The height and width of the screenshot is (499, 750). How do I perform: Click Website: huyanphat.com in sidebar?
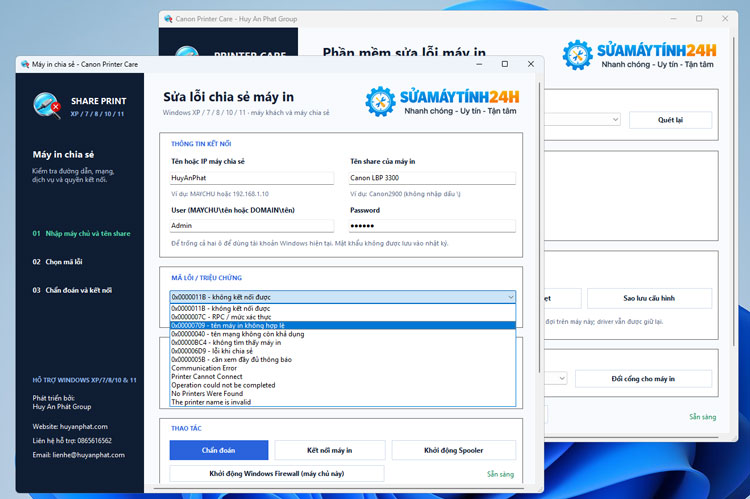point(70,426)
